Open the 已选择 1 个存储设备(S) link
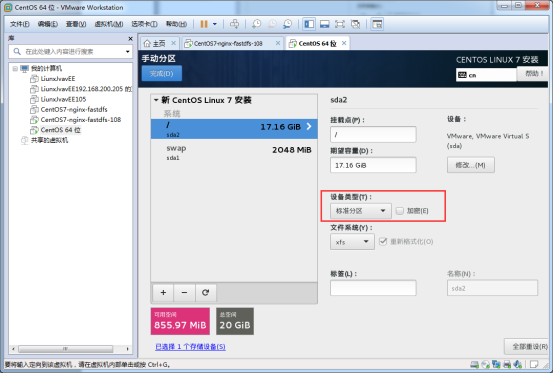Image resolution: width=553 pixels, height=373 pixels. pyautogui.click(x=190, y=347)
